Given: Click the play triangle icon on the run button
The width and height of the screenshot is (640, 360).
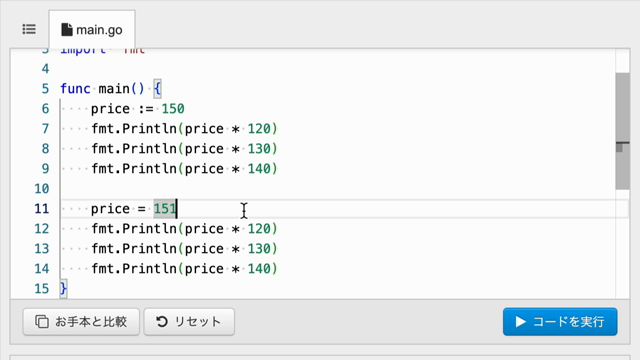Looking at the screenshot, I should [x=520, y=322].
